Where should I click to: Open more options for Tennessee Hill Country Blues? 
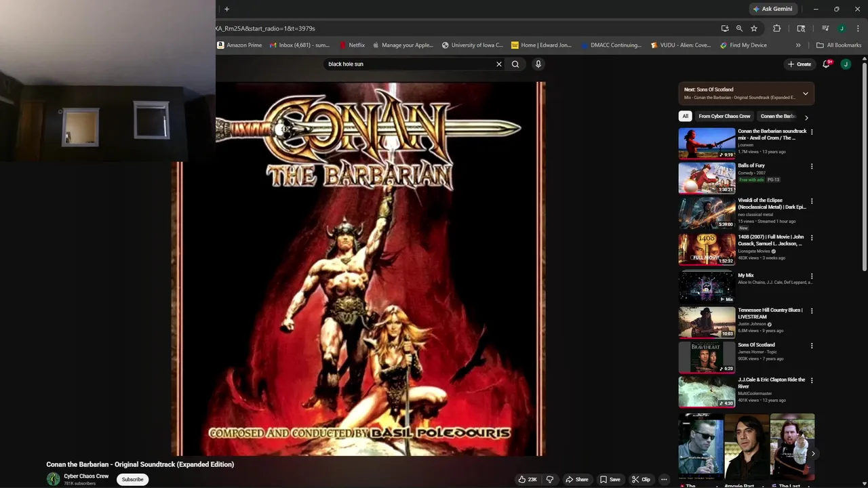point(812,311)
